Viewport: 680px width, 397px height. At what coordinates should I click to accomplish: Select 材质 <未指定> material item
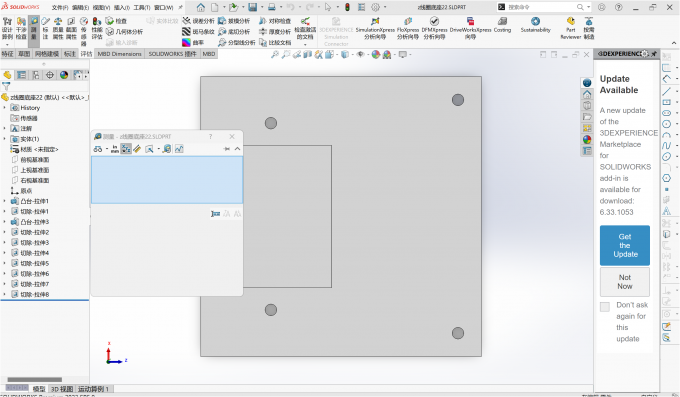(x=35, y=149)
